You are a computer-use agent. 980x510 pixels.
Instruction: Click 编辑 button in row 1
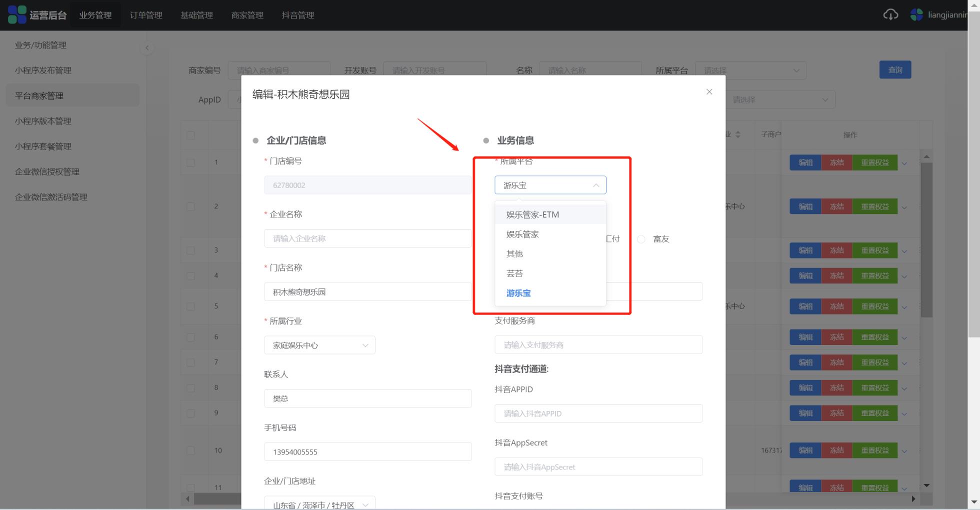pos(805,162)
